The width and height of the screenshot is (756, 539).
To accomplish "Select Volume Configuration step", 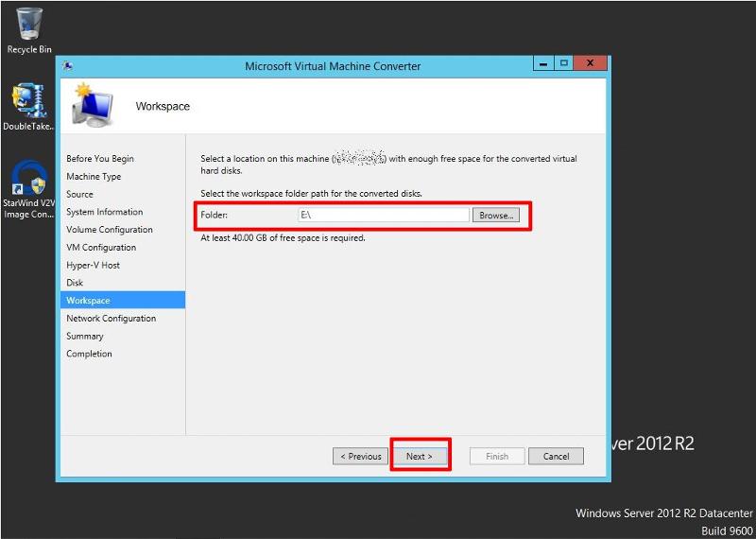I will coord(110,230).
